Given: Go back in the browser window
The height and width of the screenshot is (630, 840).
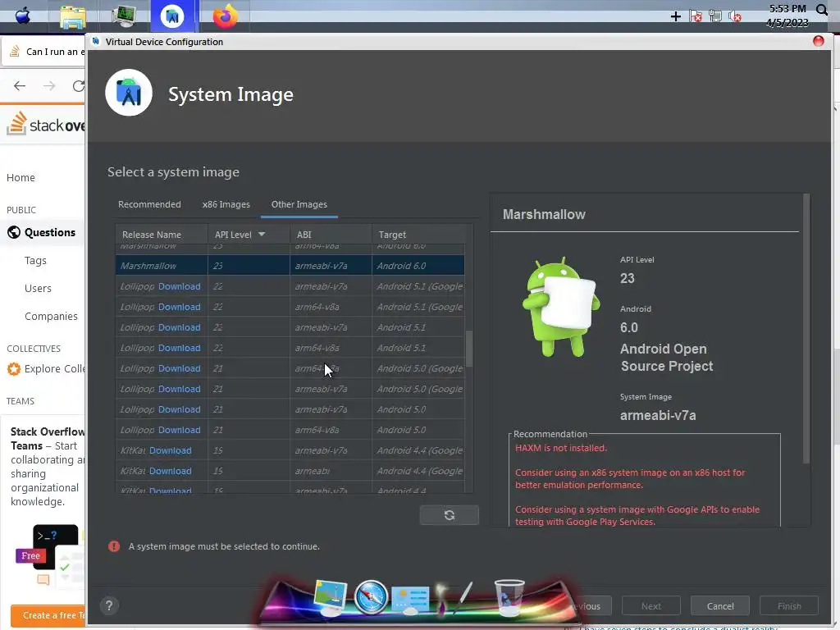Looking at the screenshot, I should [20, 85].
